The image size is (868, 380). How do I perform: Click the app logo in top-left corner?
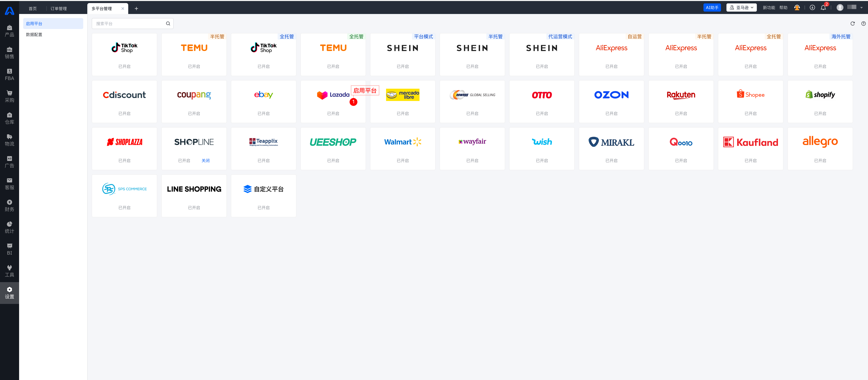(x=9, y=11)
